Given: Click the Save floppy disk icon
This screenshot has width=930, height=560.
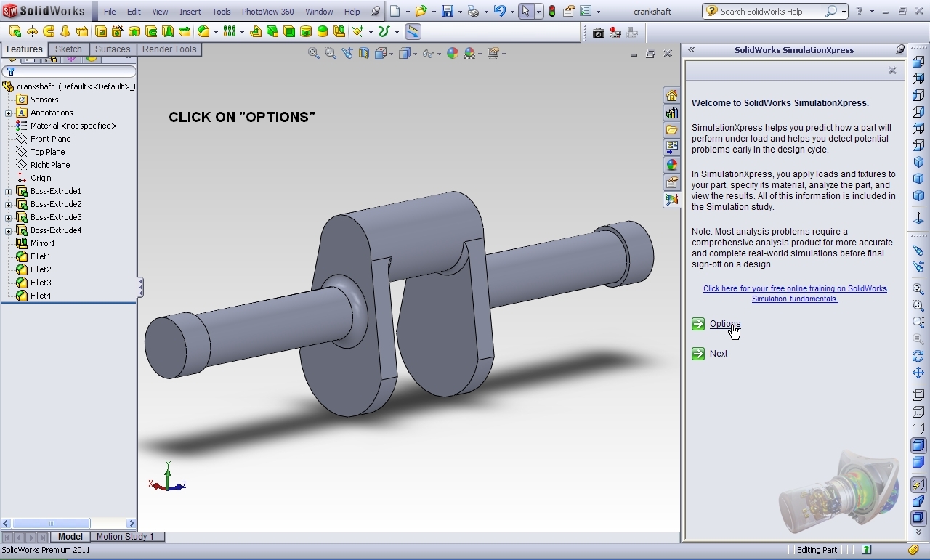Looking at the screenshot, I should pos(448,12).
